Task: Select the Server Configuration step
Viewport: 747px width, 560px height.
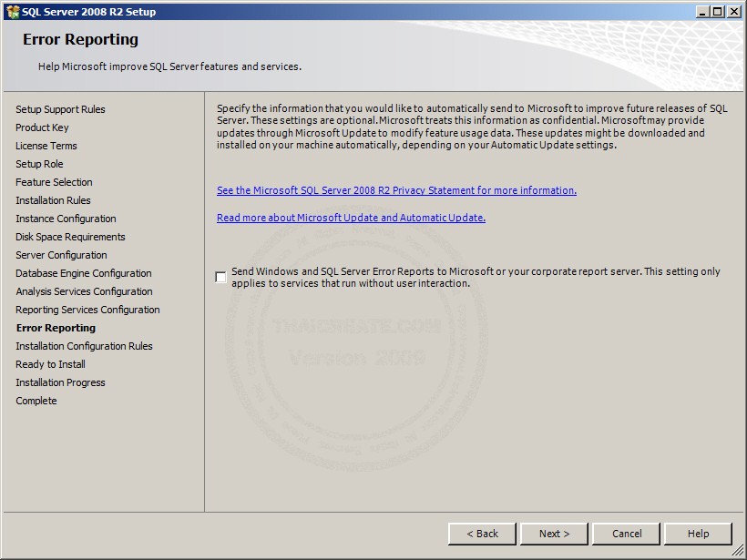Action: (x=61, y=255)
